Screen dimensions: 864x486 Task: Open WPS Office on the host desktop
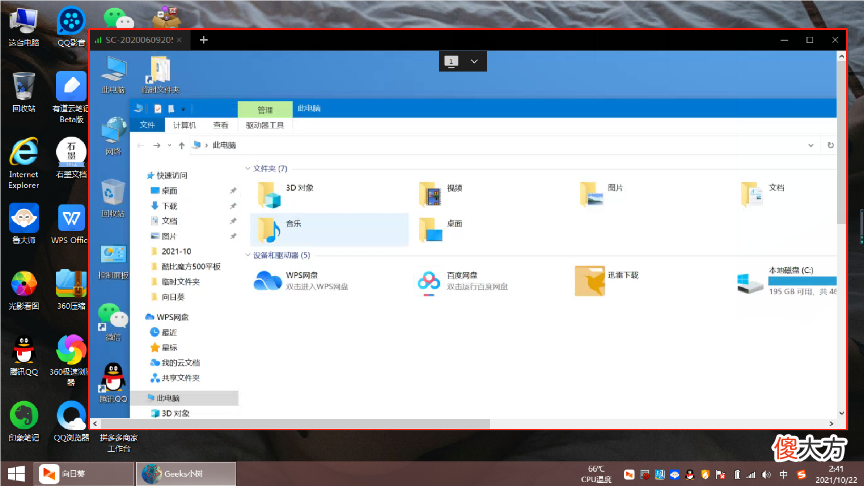(x=70, y=224)
